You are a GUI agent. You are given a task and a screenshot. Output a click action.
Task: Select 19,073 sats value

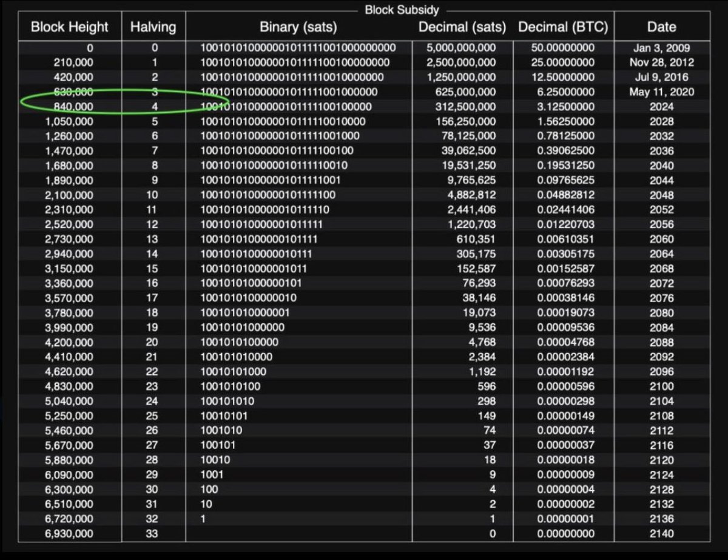[x=479, y=313]
